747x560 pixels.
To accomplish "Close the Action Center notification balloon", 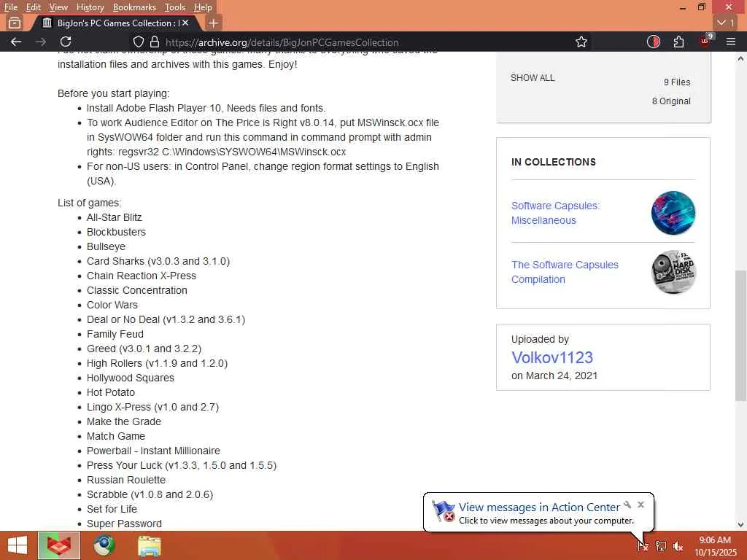I will coord(640,505).
